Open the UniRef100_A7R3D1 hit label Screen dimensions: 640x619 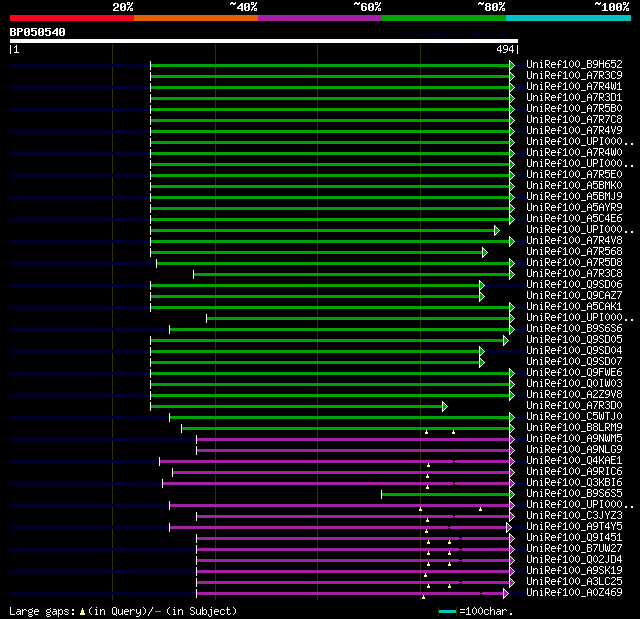click(x=574, y=98)
